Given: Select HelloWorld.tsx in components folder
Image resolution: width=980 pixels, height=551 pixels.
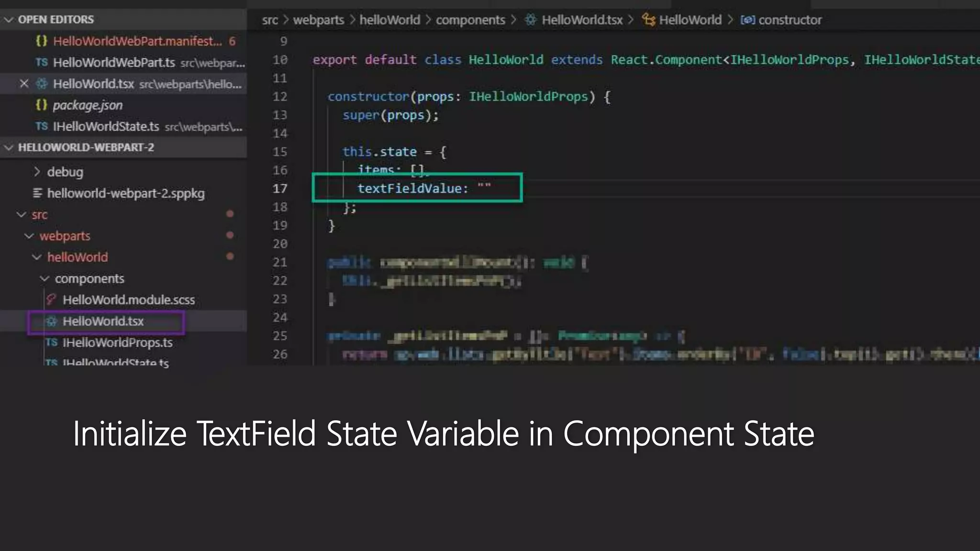Looking at the screenshot, I should coord(103,321).
